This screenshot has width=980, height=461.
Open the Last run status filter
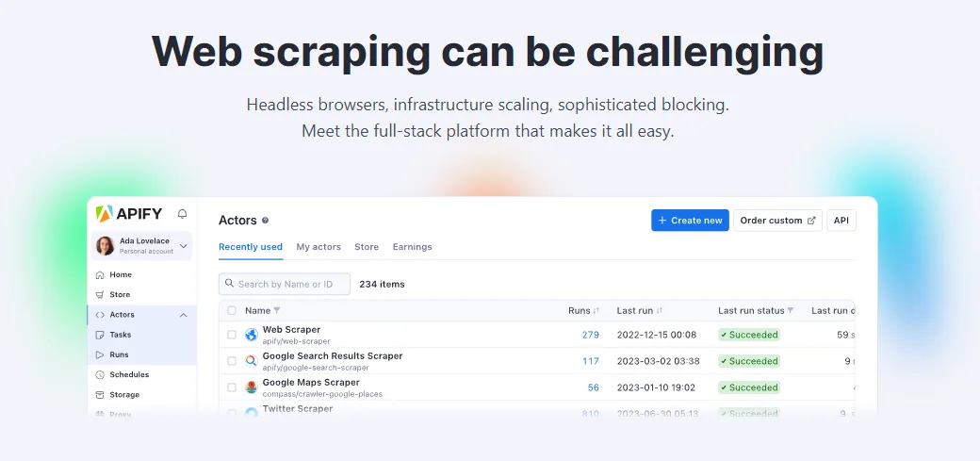[x=791, y=310]
